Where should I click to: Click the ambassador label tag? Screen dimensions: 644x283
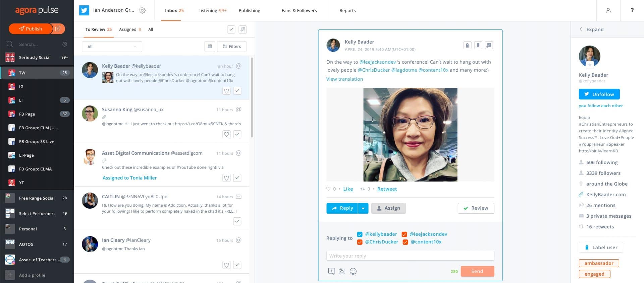(x=599, y=264)
